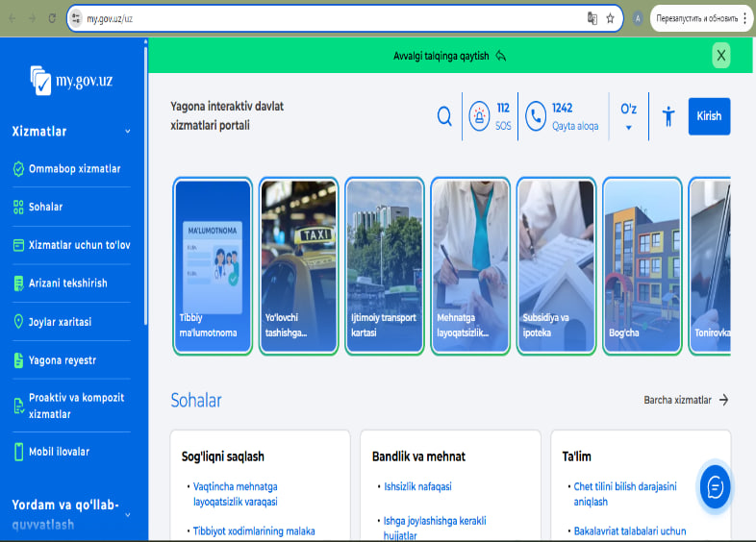Open Chrome's three-dot menu
Screen dimensions: 756x542
744,18
